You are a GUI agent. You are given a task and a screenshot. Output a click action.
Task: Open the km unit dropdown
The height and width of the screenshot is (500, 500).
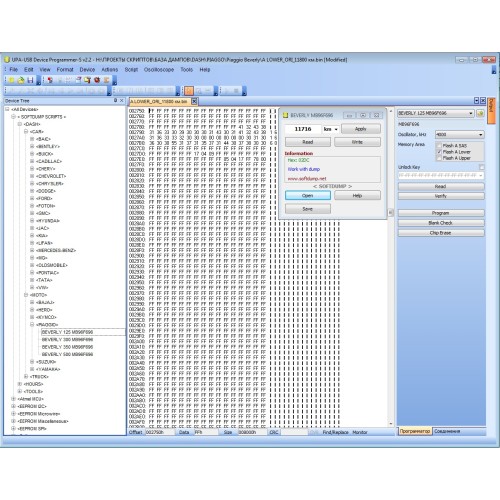pos(331,129)
